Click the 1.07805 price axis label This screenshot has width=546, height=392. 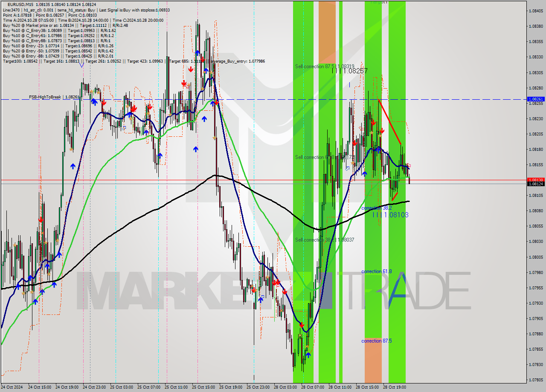[536, 380]
